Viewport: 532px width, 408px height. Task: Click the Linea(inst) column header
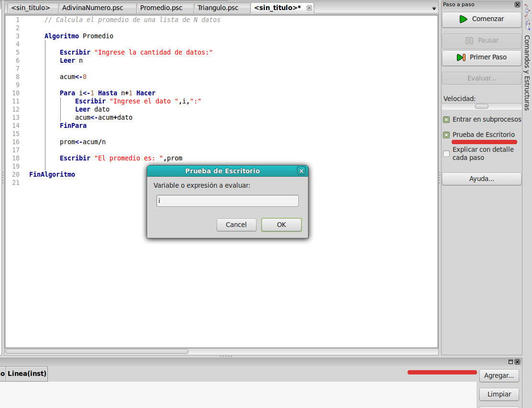click(x=27, y=374)
